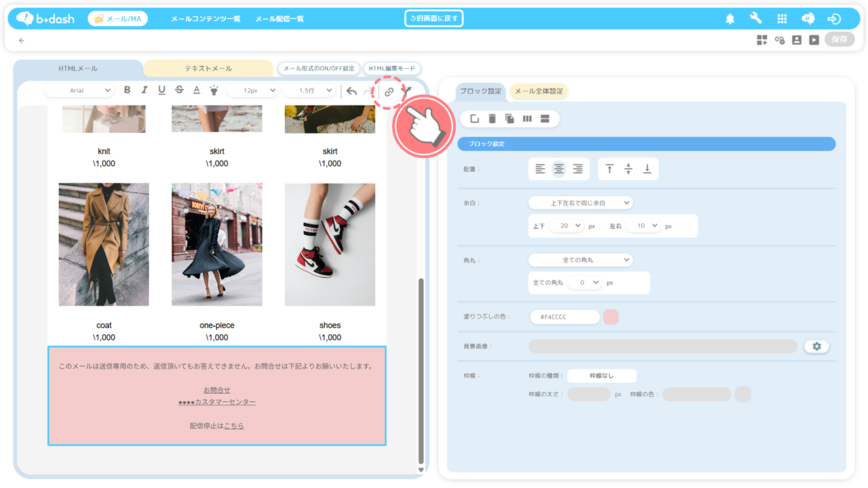Open the wrench settings icon

point(755,19)
